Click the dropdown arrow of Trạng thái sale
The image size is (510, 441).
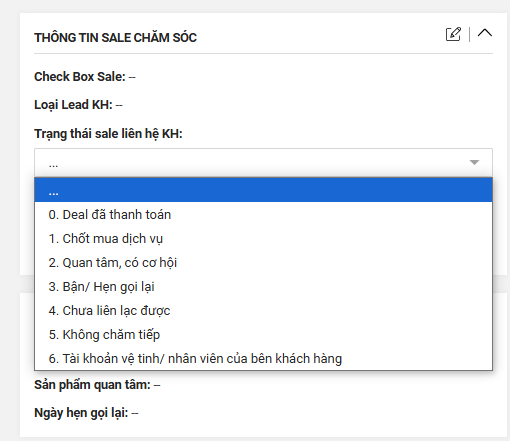tap(474, 162)
